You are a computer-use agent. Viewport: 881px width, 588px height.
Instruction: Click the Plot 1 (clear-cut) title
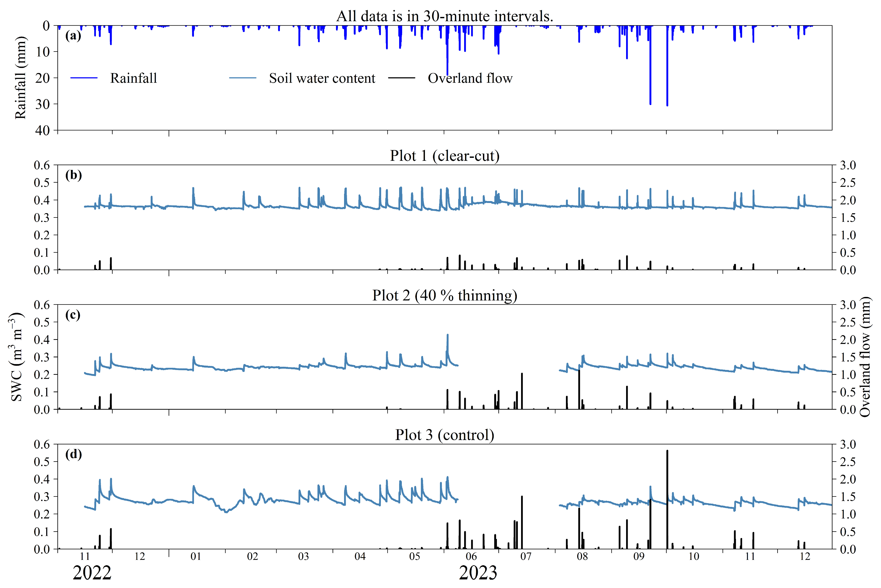click(x=445, y=156)
